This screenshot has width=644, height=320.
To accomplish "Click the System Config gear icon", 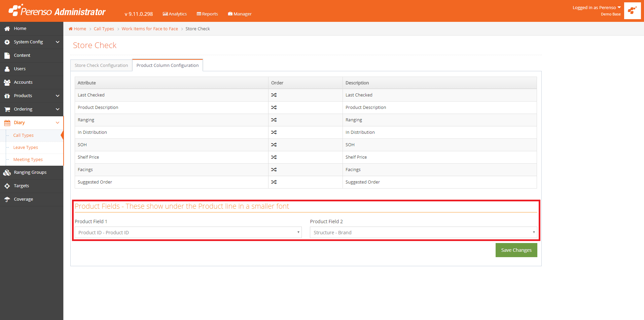I will click(7, 42).
